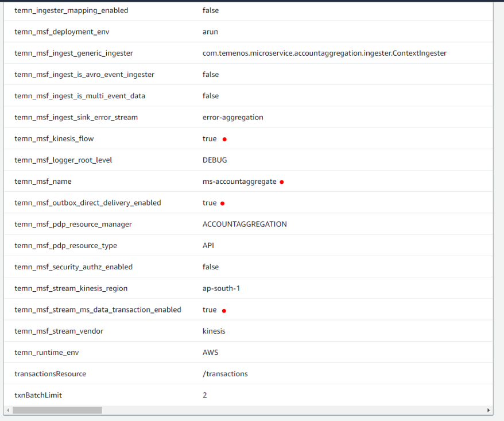Click the DEBUG logger level value
Screen dimensions: 504x421
(x=215, y=160)
